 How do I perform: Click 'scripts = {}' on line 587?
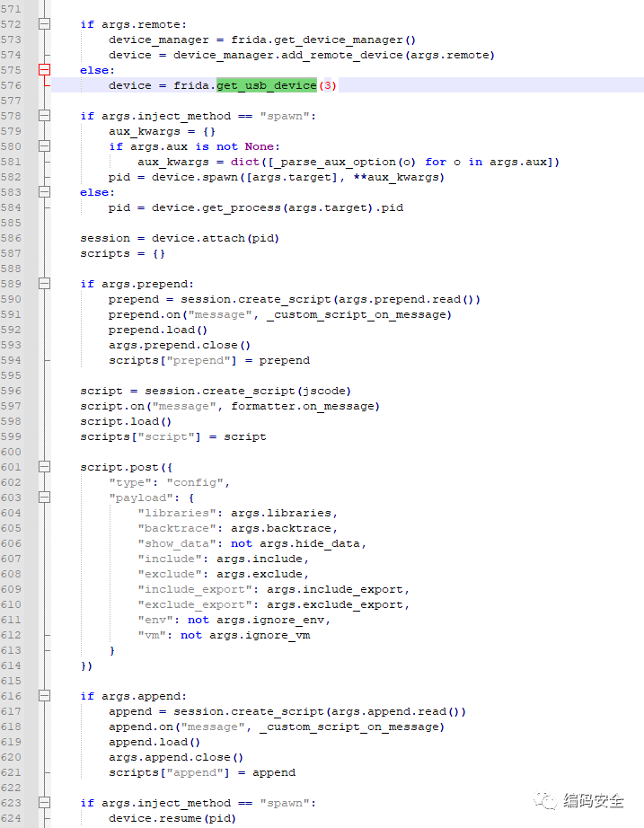coord(122,254)
